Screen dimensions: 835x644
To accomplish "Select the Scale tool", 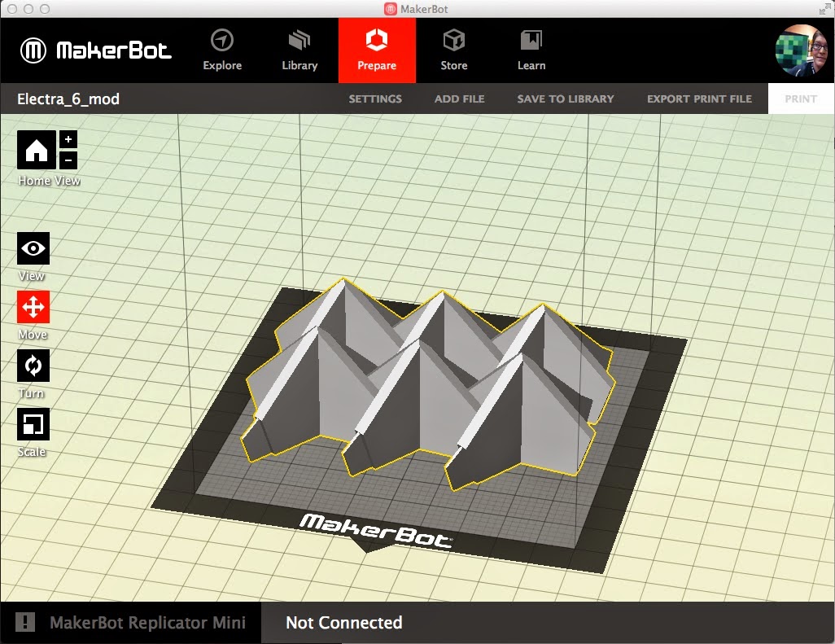I will coord(33,424).
